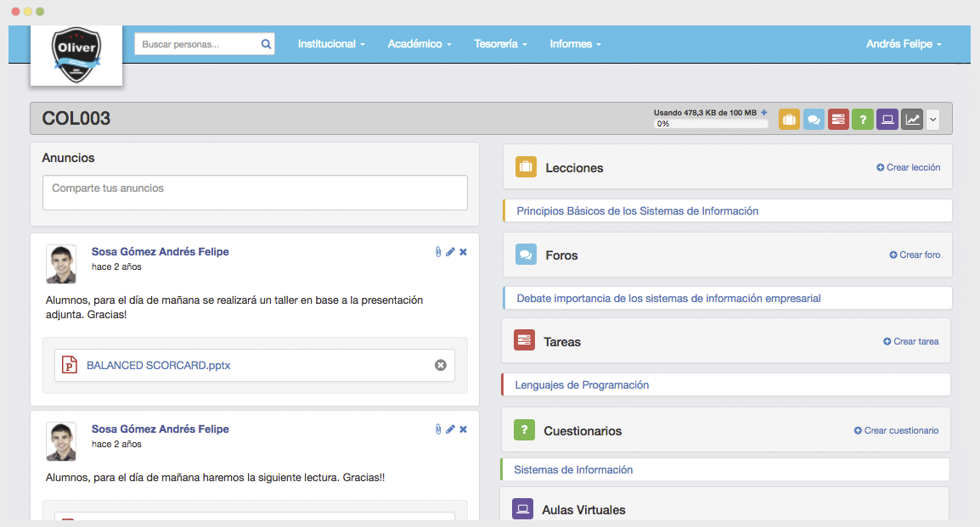Screen dimensions: 980x527
Task: Expand the toolbar chevron dropdown button
Action: 932,119
